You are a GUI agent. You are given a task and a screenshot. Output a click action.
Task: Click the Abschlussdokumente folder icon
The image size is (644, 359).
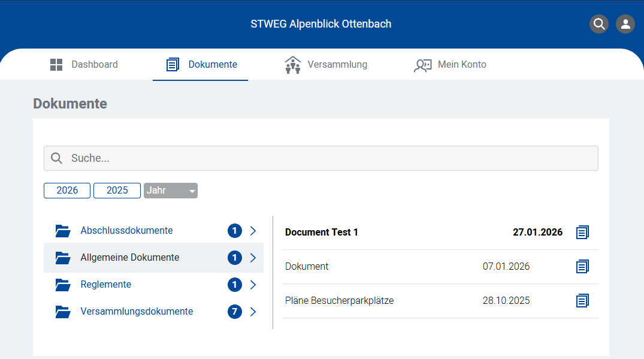point(63,231)
